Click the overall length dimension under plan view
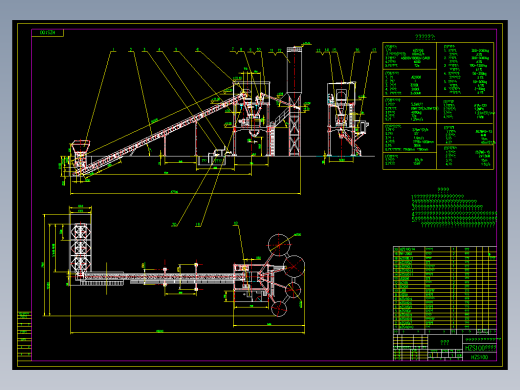This screenshot has width=520, height=390. tap(160, 331)
